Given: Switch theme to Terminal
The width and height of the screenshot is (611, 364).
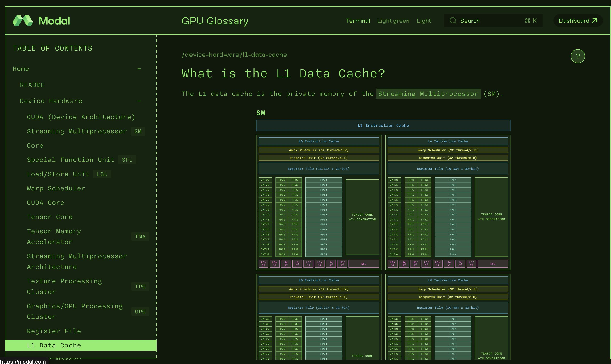Looking at the screenshot, I should pos(358,21).
